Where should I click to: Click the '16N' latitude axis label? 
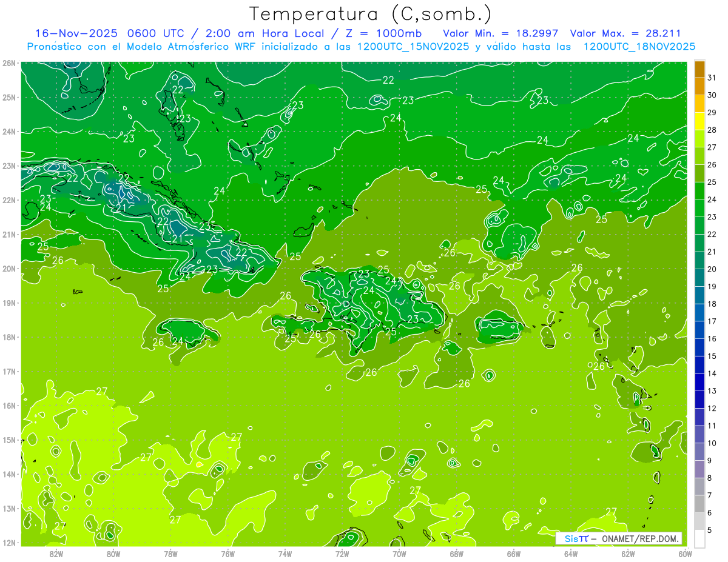tap(9, 406)
